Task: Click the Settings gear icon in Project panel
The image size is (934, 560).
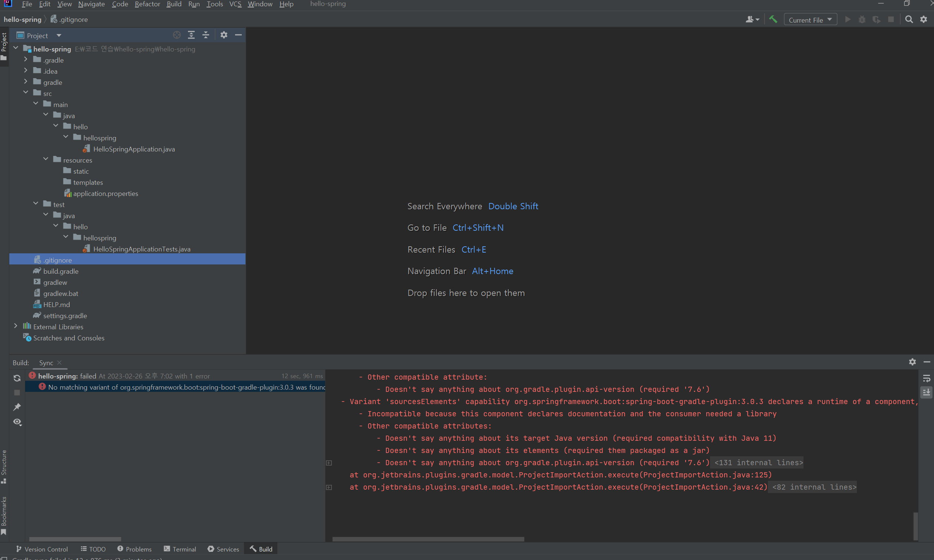Action: (224, 35)
